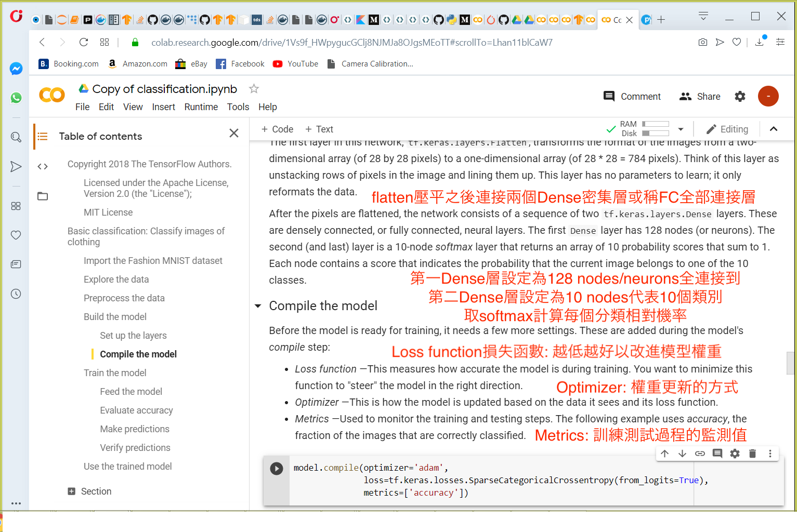Open the account avatar
The image size is (797, 532).
(x=768, y=96)
